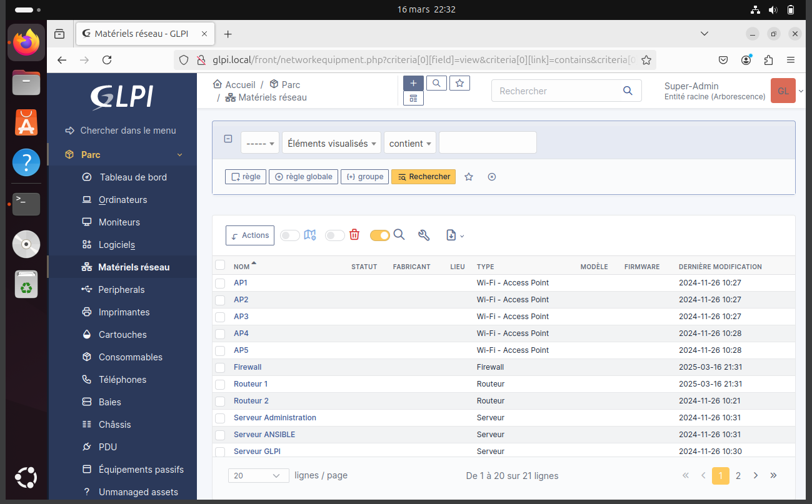The height and width of the screenshot is (504, 812).
Task: Click the wrench icon in the results toolbar
Action: click(424, 235)
